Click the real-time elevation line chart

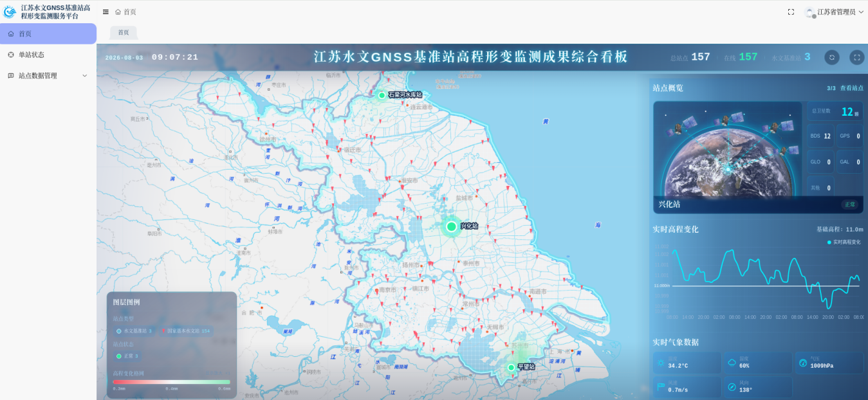click(x=766, y=280)
